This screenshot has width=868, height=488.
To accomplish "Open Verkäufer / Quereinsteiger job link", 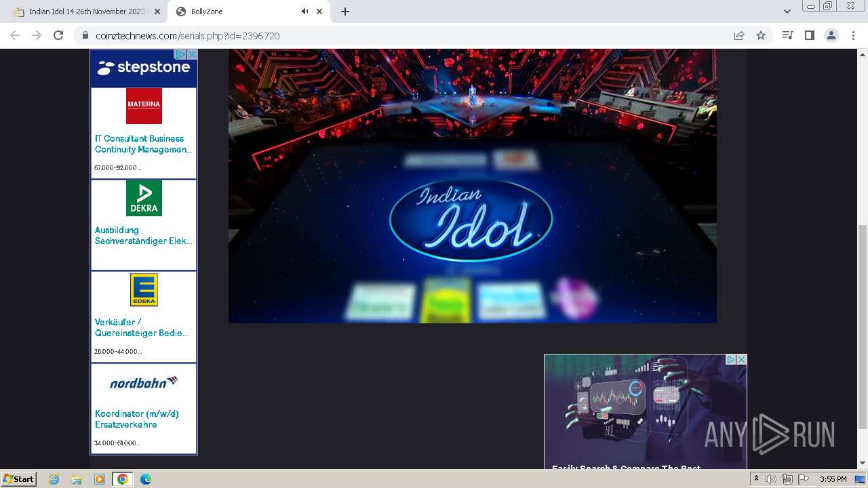I will (x=141, y=327).
